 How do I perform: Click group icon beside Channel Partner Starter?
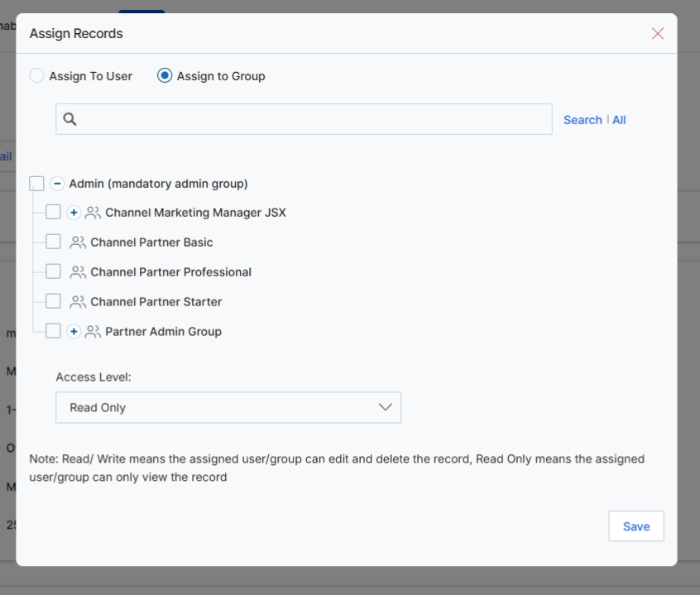[78, 302]
